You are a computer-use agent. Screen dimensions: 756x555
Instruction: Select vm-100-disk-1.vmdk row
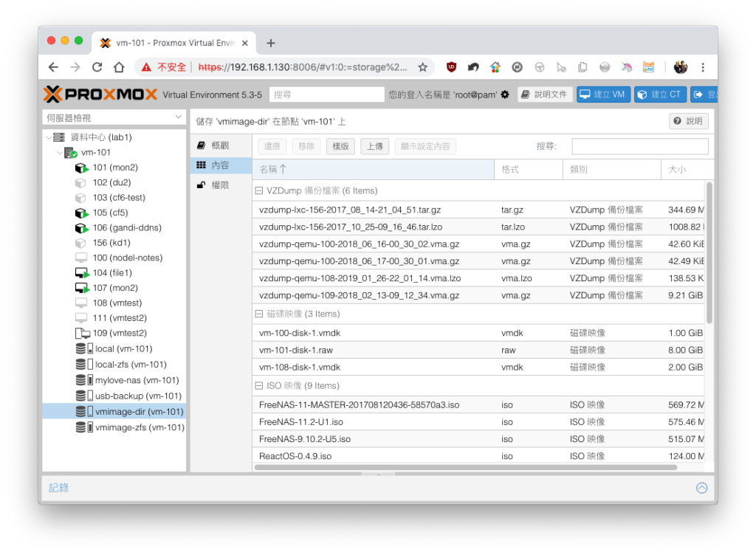(x=478, y=333)
